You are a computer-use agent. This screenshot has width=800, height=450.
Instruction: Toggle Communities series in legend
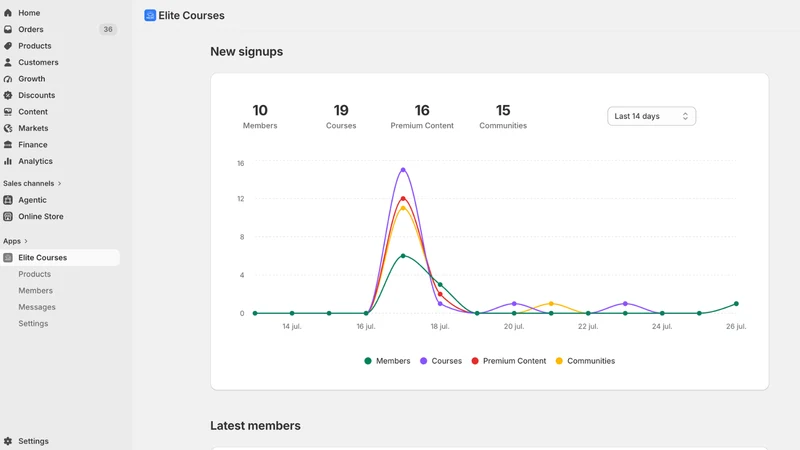(585, 361)
